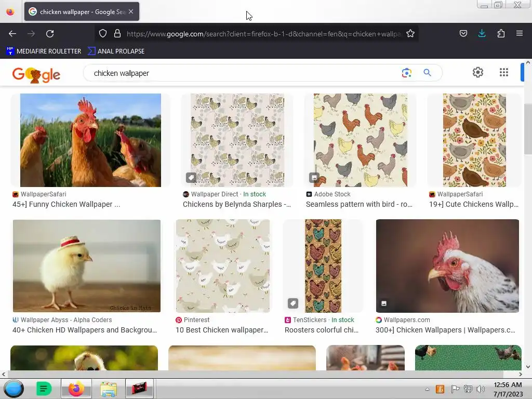Close the chicken wallpaper tab
This screenshot has width=532, height=399.
131,11
